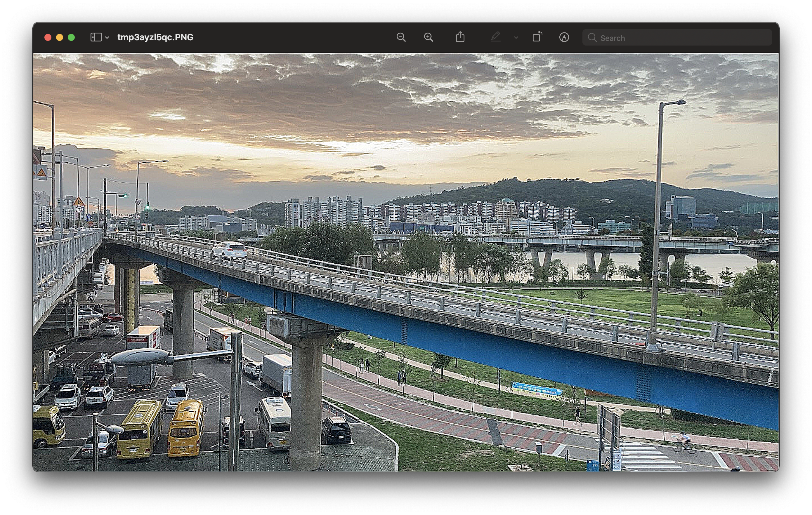Expand the highlight options chevron
This screenshot has width=812, height=515.
point(516,37)
